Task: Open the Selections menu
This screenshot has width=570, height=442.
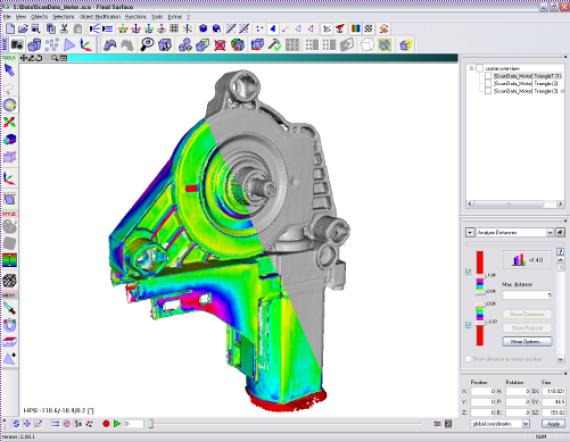Action: click(63, 17)
